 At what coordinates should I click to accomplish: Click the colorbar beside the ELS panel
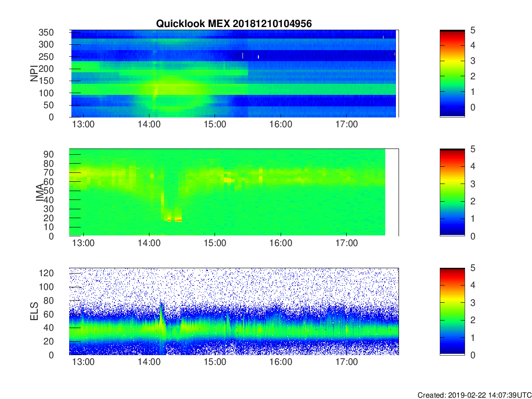coord(452,311)
